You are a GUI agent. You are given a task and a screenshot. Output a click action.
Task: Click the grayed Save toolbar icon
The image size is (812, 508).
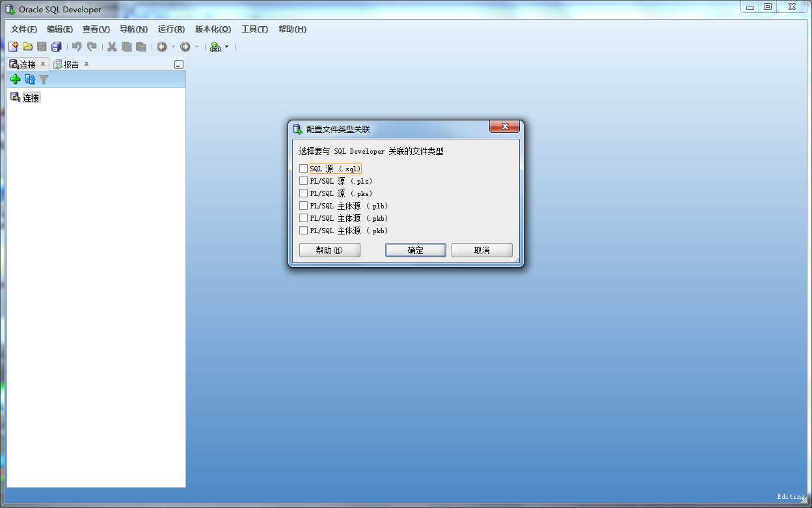click(42, 47)
